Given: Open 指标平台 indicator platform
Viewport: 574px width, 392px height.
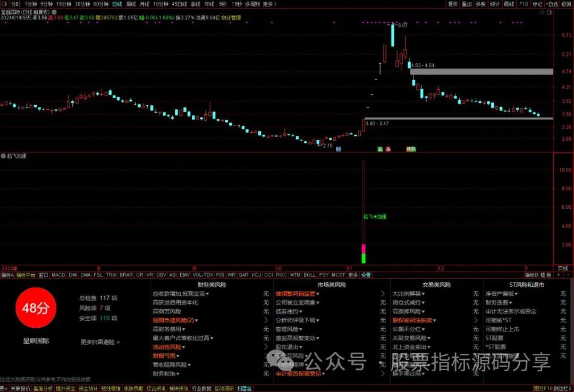Looking at the screenshot, I should pyautogui.click(x=26, y=275).
